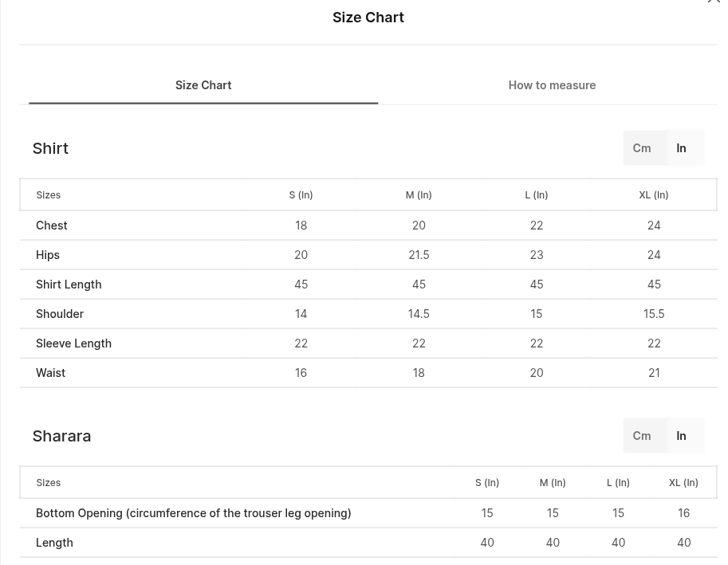
Task: Select the Size Chart tab
Action: (x=203, y=85)
